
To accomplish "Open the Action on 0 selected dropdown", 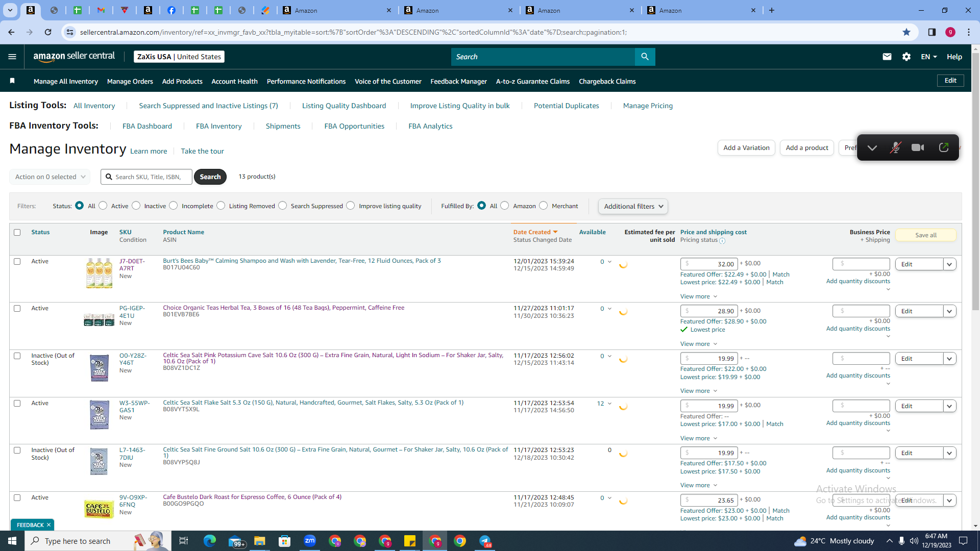I will [x=50, y=177].
